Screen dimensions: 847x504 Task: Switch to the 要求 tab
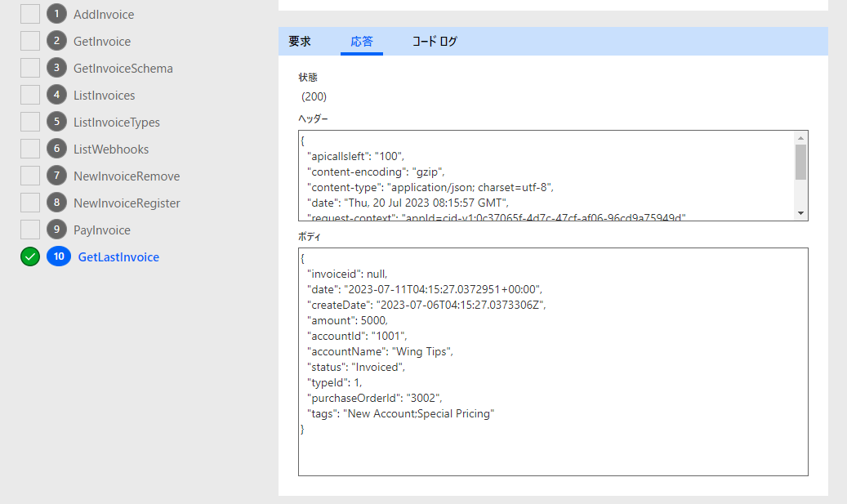click(x=300, y=41)
